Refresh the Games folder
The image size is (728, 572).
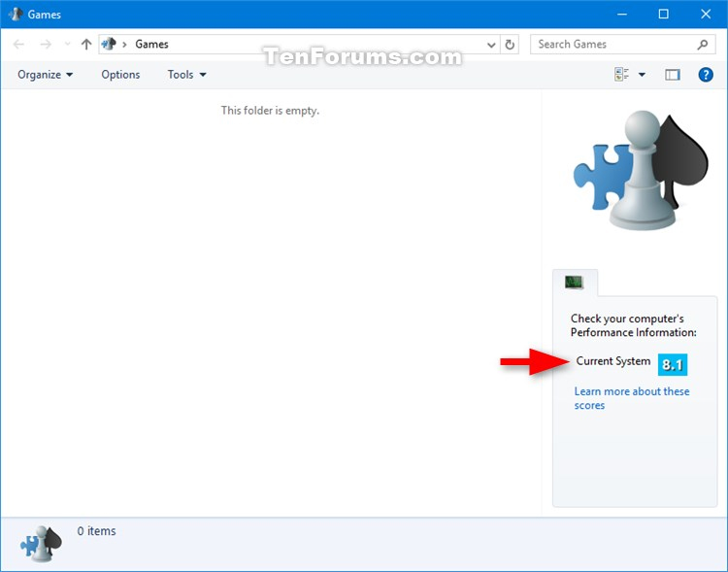point(510,45)
